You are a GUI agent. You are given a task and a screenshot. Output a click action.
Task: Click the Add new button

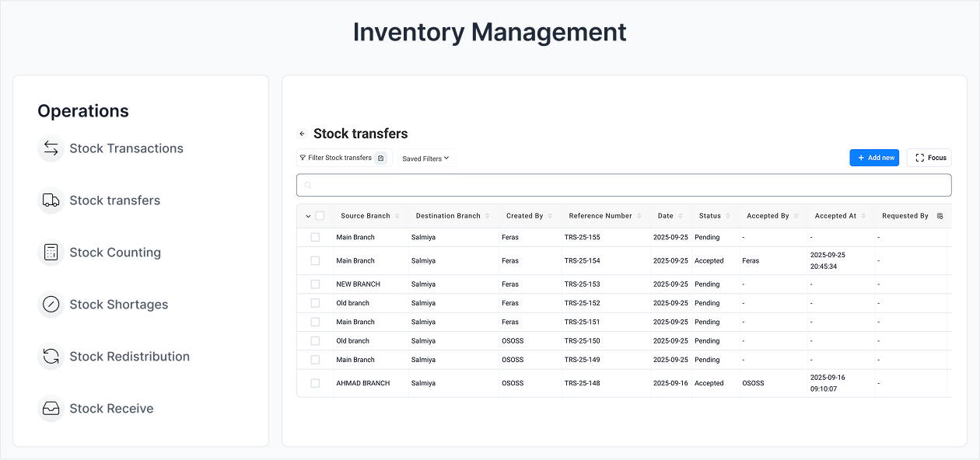coord(874,158)
